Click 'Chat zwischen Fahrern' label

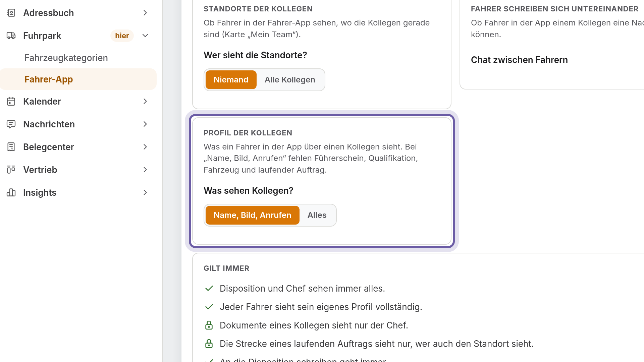pos(519,60)
